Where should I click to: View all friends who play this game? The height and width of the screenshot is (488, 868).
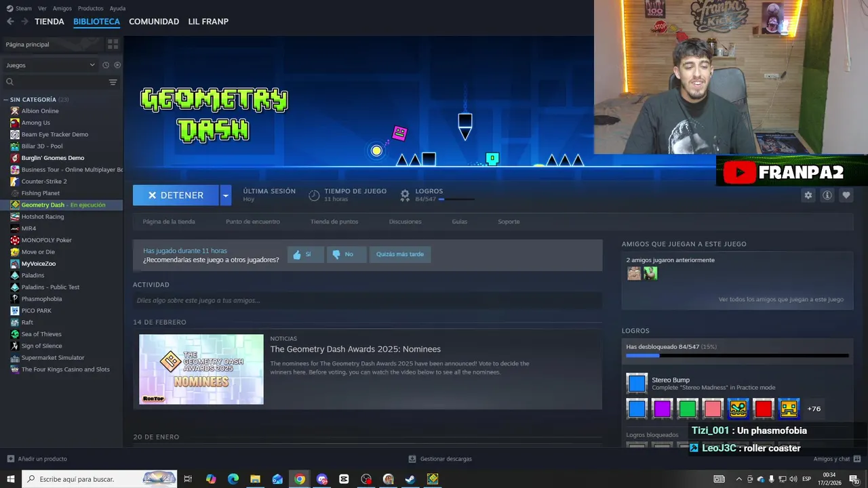781,299
